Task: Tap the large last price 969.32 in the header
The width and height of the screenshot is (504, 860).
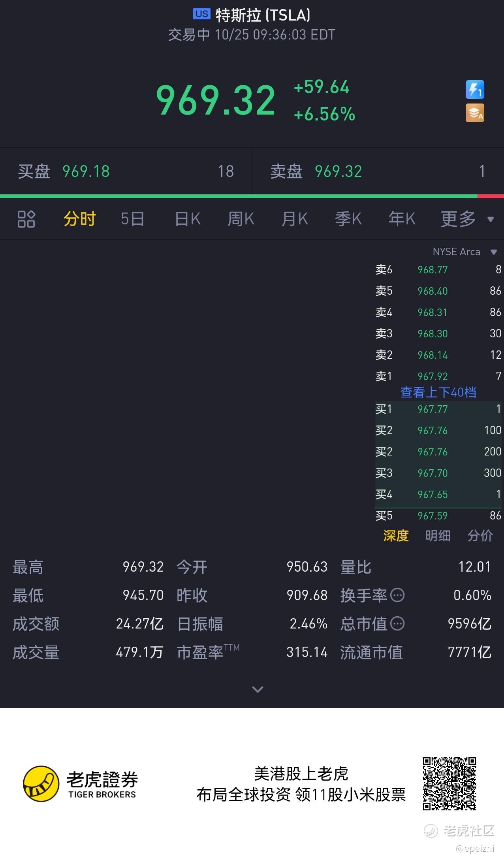Action: [216, 100]
